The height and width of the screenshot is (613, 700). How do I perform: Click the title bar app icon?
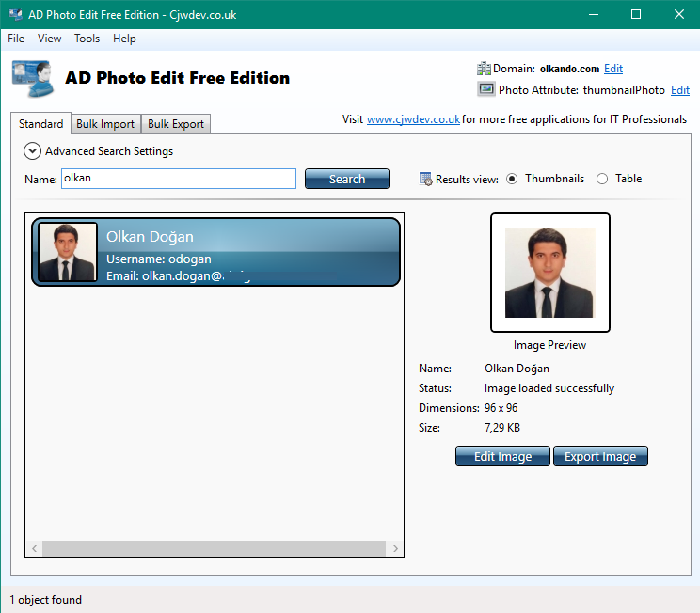16,14
